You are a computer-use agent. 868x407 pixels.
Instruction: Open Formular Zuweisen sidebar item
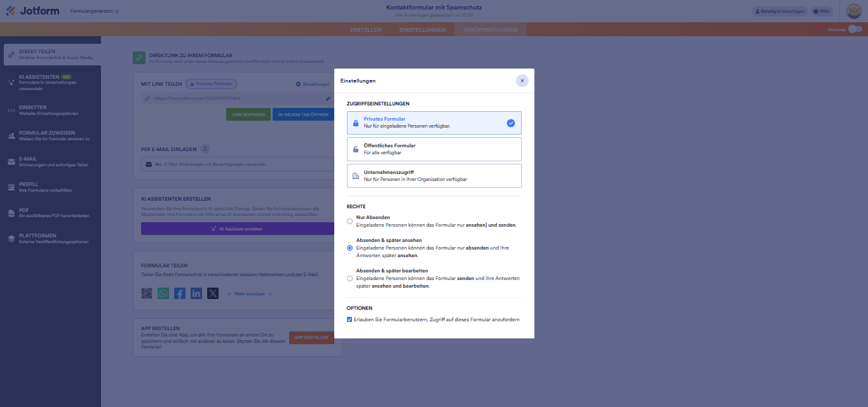[x=50, y=136]
